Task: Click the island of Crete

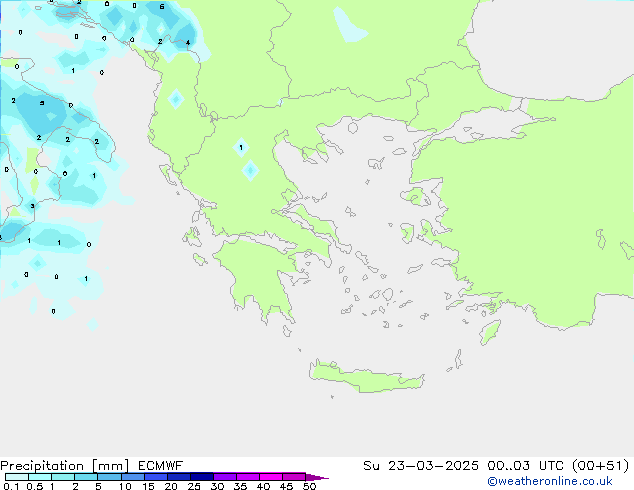Action: point(366,377)
